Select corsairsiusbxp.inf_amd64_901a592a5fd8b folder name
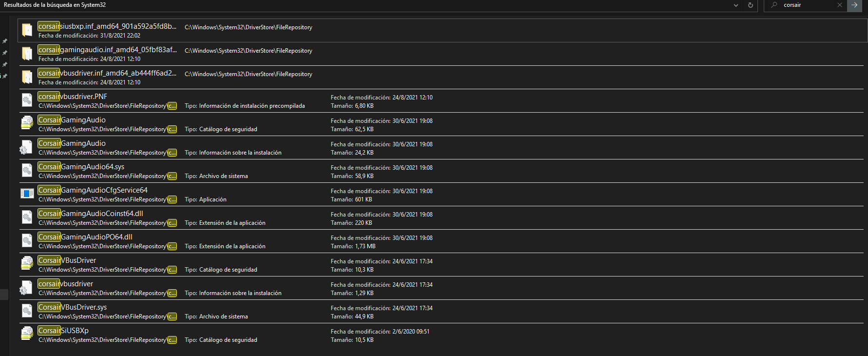 click(107, 26)
